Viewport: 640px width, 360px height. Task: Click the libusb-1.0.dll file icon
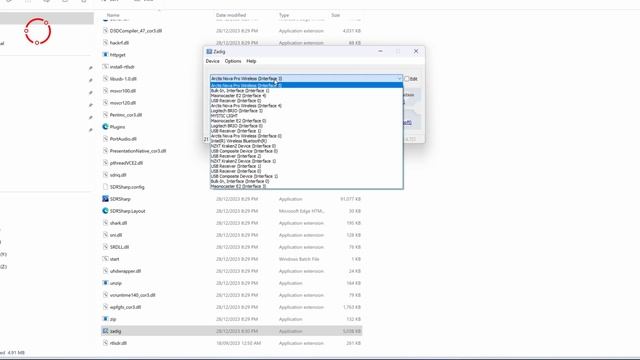pyautogui.click(x=105, y=79)
